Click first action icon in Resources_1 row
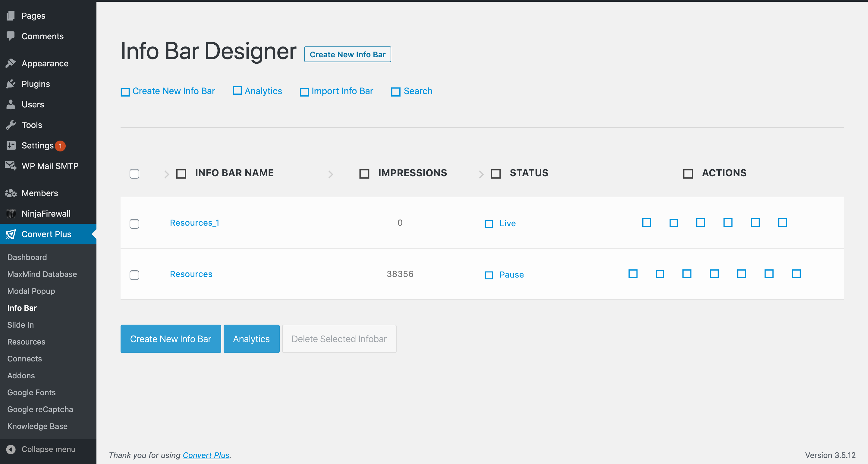The width and height of the screenshot is (868, 464). tap(646, 223)
